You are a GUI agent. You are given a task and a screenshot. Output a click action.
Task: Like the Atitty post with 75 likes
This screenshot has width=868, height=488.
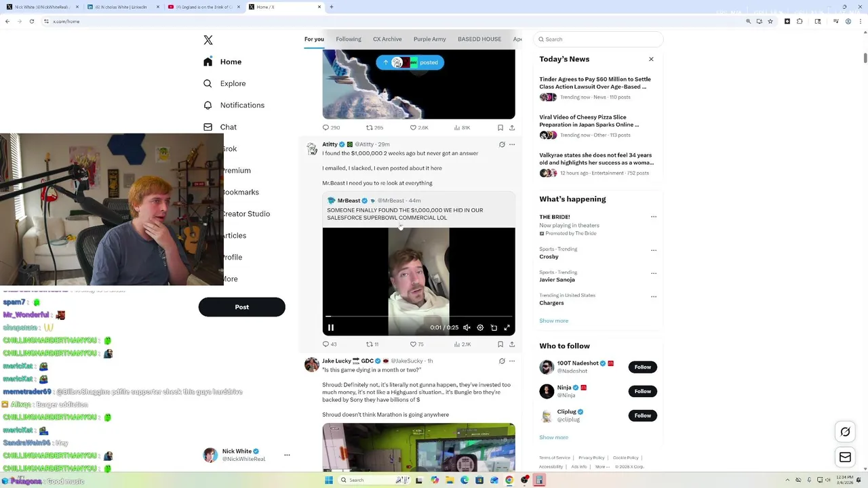416,344
